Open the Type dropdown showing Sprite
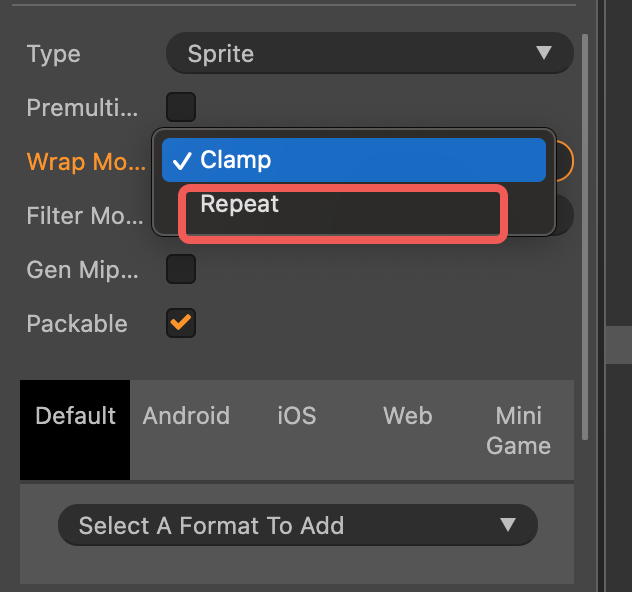Screen dimensions: 632x592 tap(369, 53)
